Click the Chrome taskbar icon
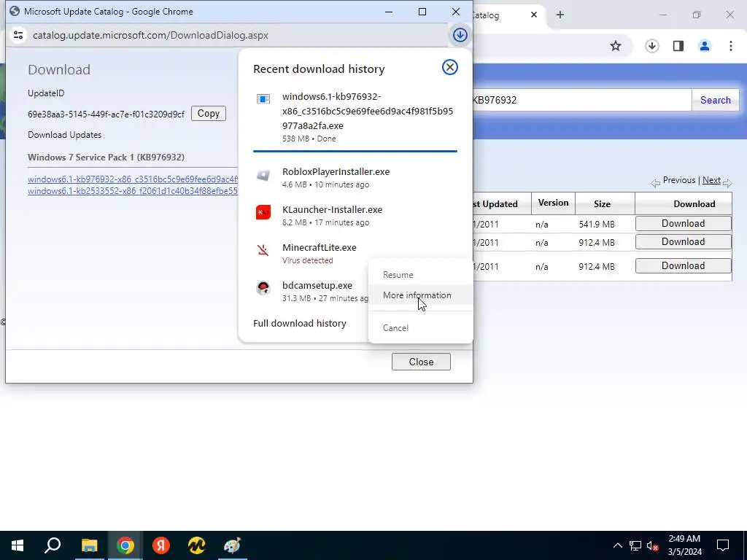747x560 pixels. pyautogui.click(x=125, y=545)
